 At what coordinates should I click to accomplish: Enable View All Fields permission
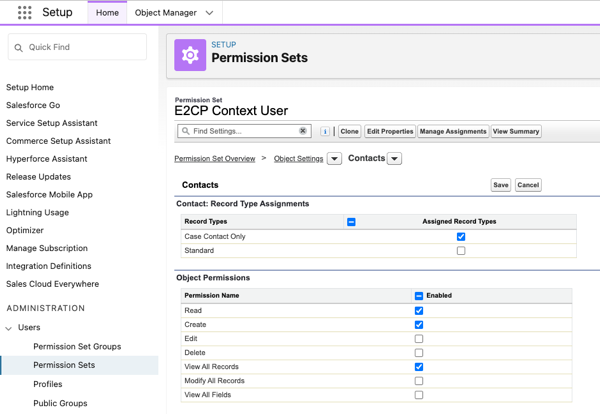[419, 395]
